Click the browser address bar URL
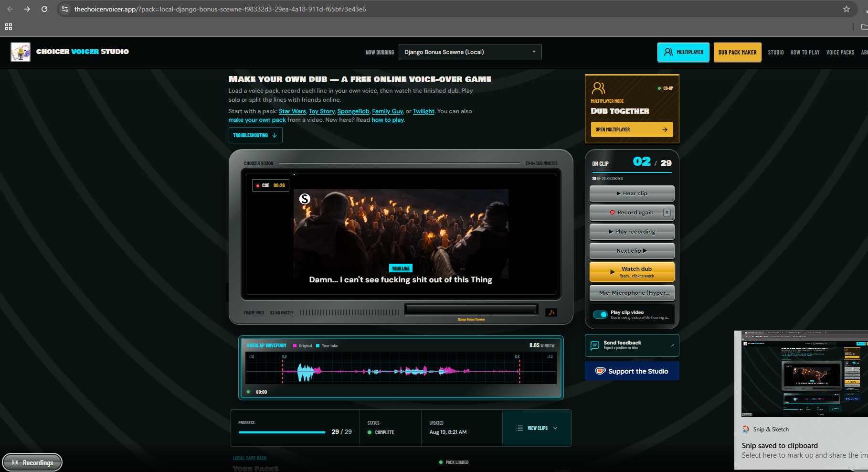Screen dimensions: 868x472 (x=220, y=9)
